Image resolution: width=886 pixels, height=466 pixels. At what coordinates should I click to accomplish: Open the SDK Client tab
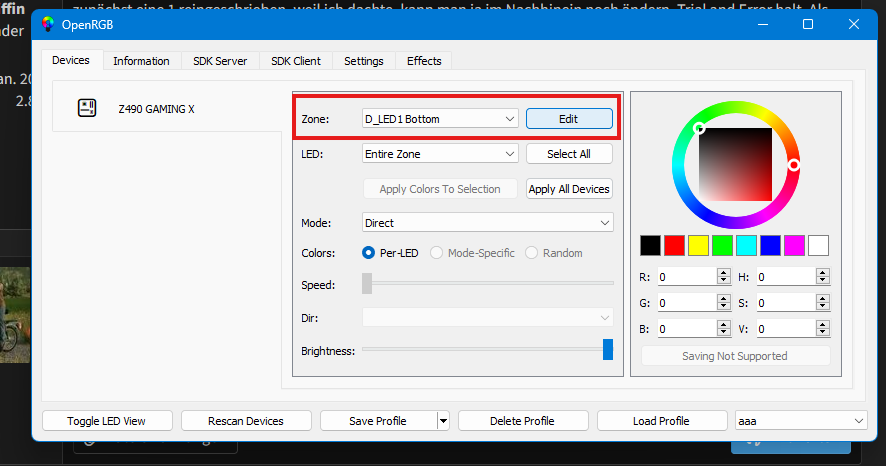coord(296,61)
